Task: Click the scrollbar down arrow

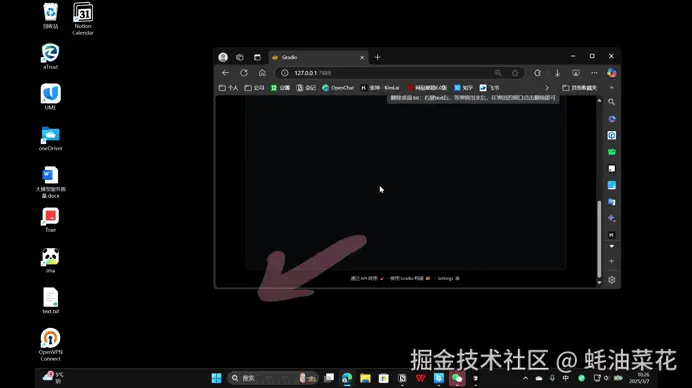Action: pos(599,283)
